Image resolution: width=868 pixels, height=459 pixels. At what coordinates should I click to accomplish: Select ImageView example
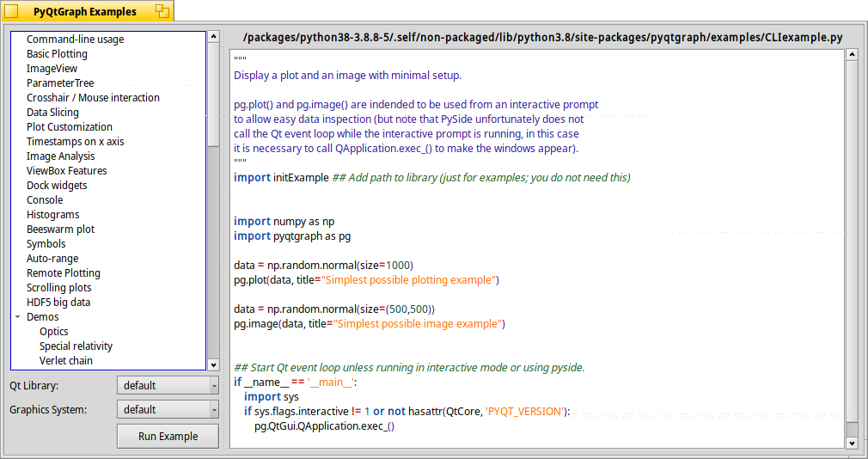pos(52,68)
